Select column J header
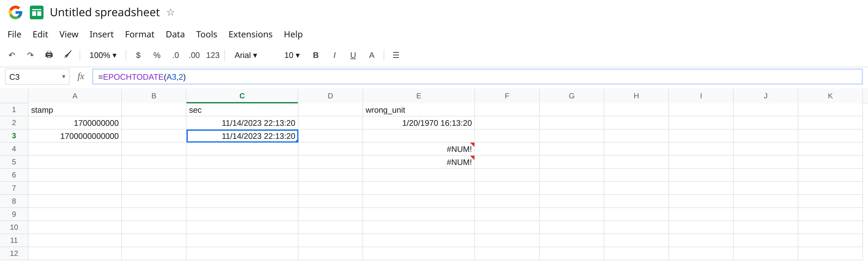Screen dimensions: 868x264 (x=766, y=96)
